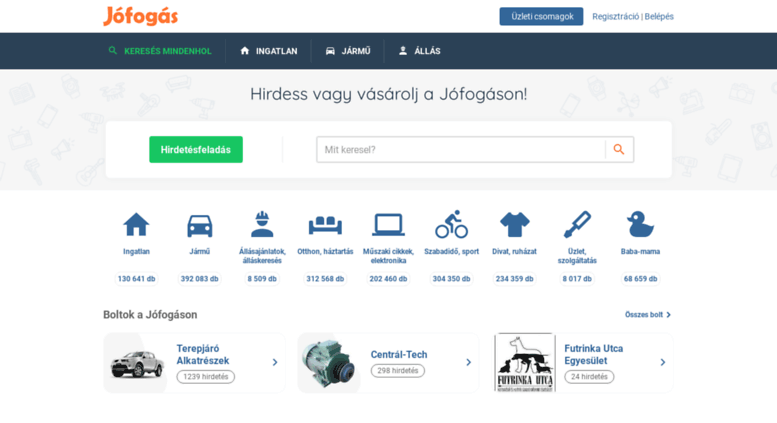Click the green magnifier icon in navbar

(x=113, y=51)
